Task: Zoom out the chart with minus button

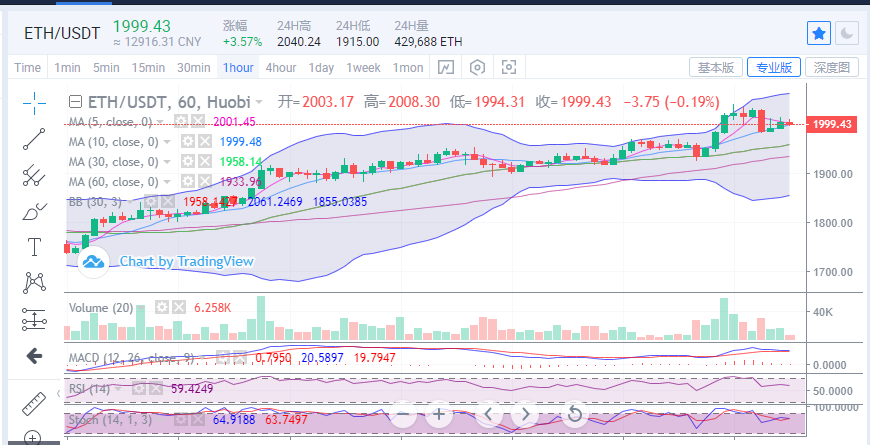Action: pos(403,414)
